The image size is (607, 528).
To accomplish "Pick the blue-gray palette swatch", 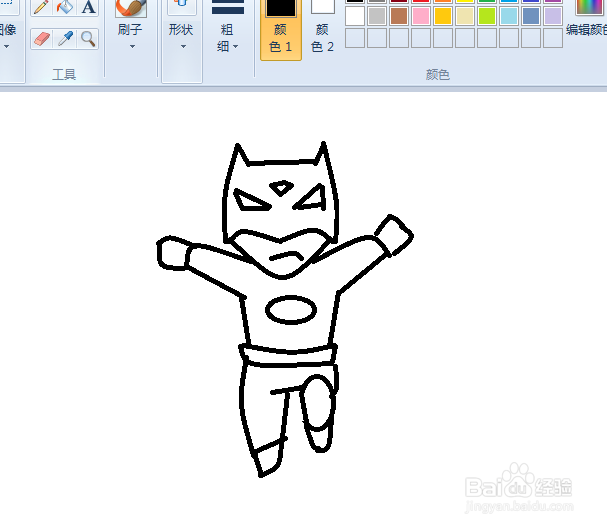I will [x=531, y=16].
